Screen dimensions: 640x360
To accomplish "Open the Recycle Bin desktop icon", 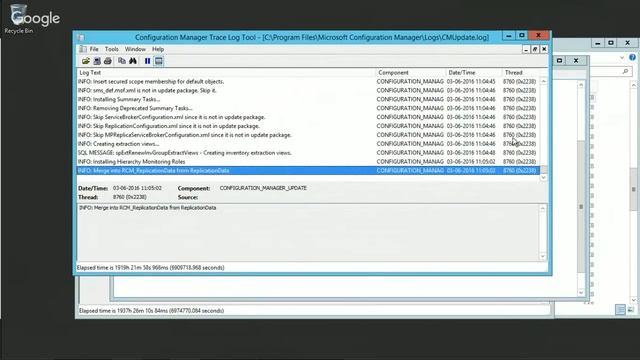I will pos(19,18).
